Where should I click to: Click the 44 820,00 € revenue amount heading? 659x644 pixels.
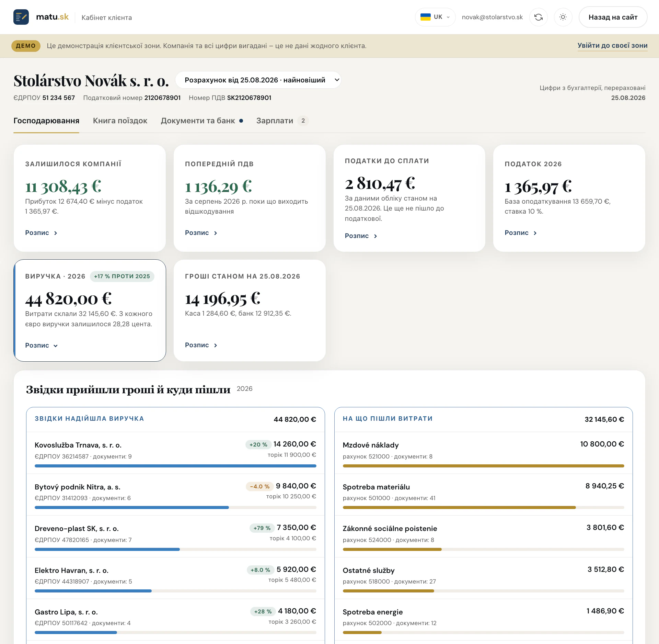pyautogui.click(x=69, y=299)
